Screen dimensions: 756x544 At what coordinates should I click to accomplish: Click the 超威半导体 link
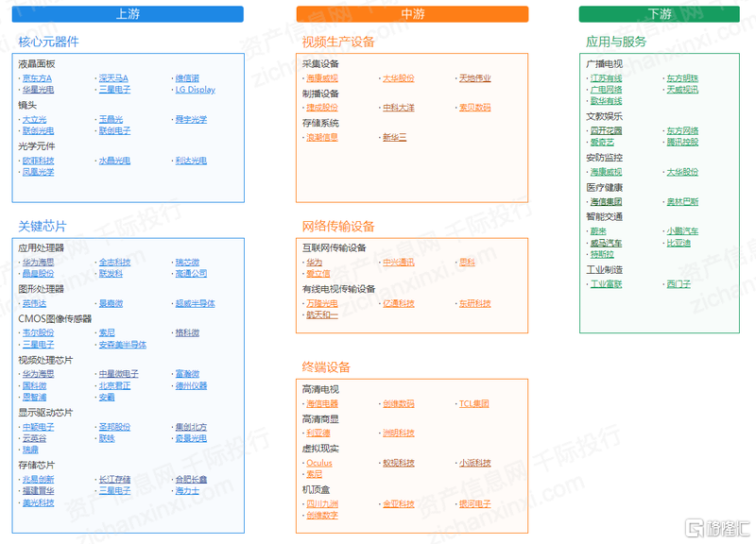point(196,303)
